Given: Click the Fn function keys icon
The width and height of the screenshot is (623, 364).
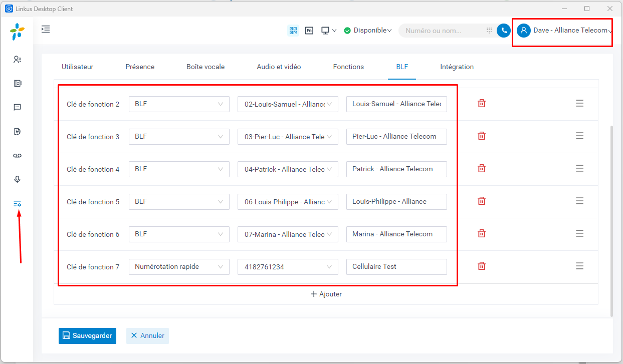Looking at the screenshot, I should click(x=309, y=31).
